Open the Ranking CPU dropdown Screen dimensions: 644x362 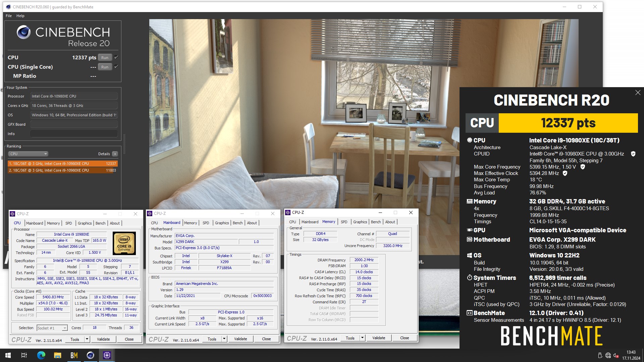coord(28,154)
